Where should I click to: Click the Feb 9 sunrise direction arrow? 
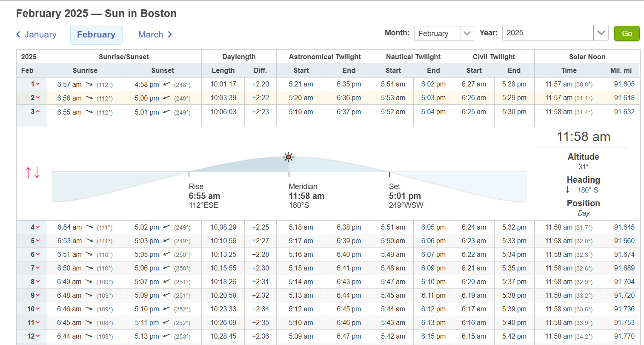89,296
